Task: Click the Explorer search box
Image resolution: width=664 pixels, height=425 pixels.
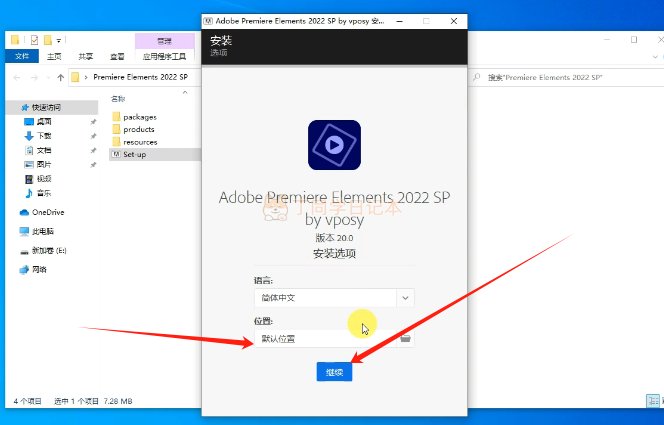Action: [x=567, y=77]
